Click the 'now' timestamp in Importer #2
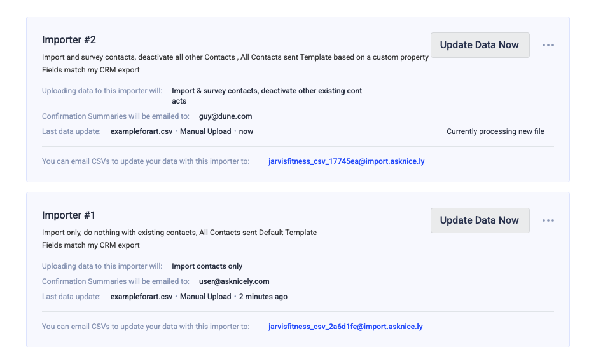Viewport: 589px width, 364px height. point(246,131)
